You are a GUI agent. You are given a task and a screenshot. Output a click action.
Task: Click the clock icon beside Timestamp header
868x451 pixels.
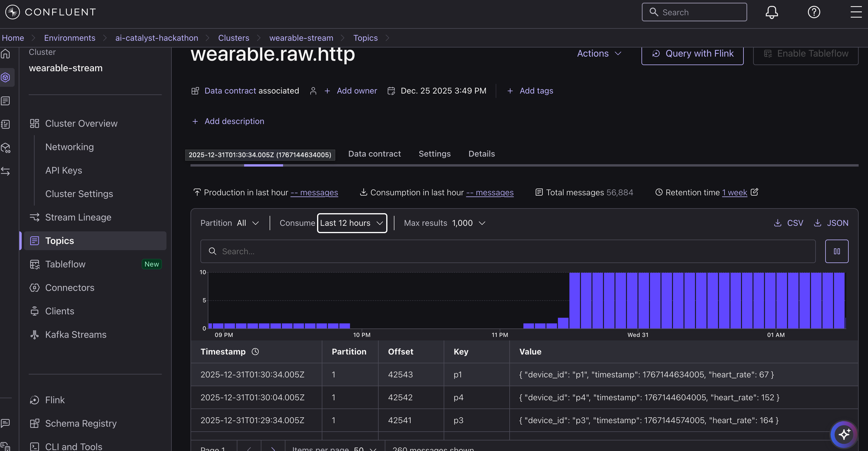pos(256,352)
